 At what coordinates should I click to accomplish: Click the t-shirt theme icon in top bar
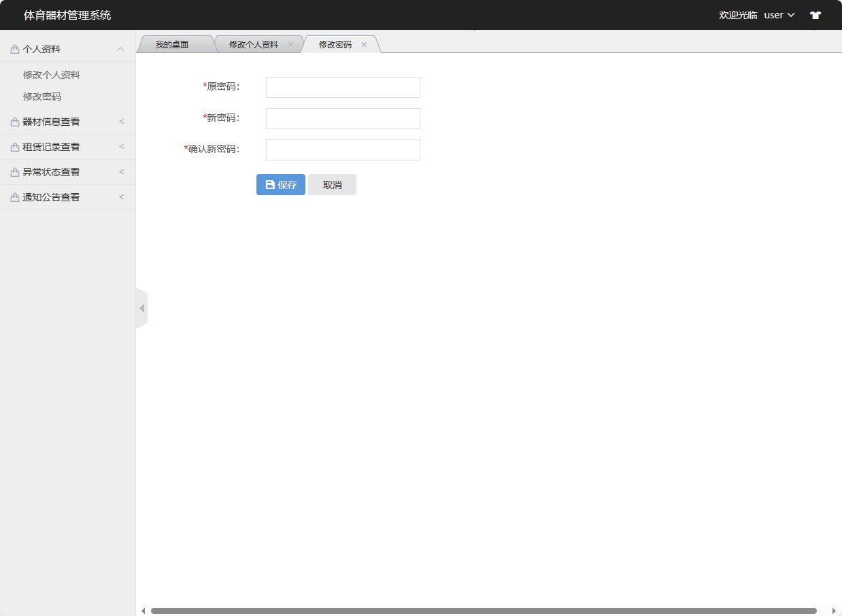click(x=815, y=14)
